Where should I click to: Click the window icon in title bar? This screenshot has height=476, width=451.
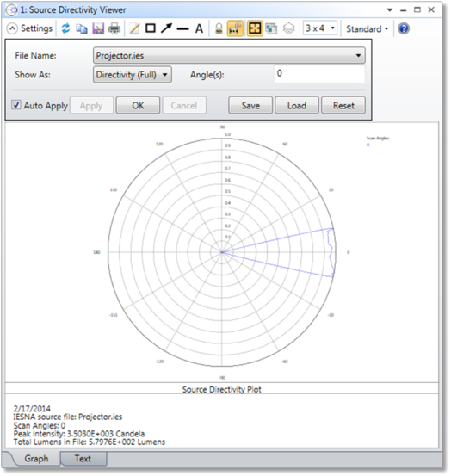(11, 10)
